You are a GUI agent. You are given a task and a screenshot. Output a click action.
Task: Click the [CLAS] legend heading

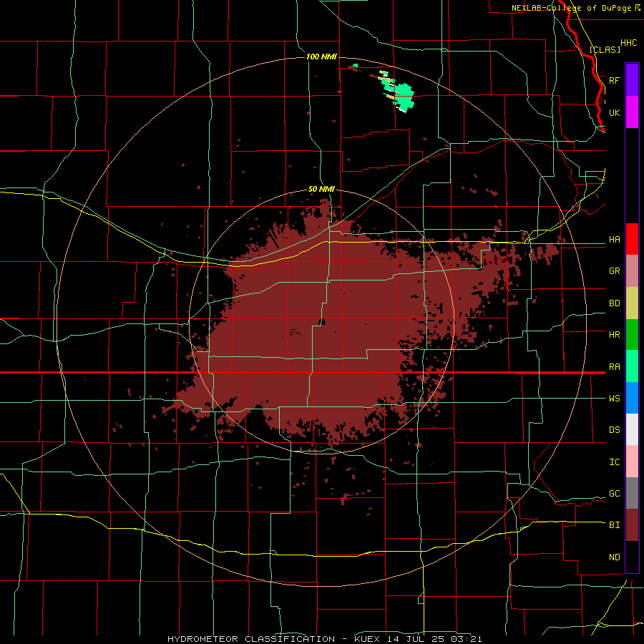click(605, 50)
